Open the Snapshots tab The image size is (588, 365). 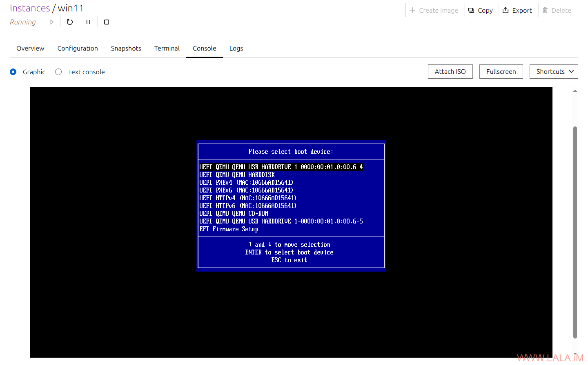[126, 48]
